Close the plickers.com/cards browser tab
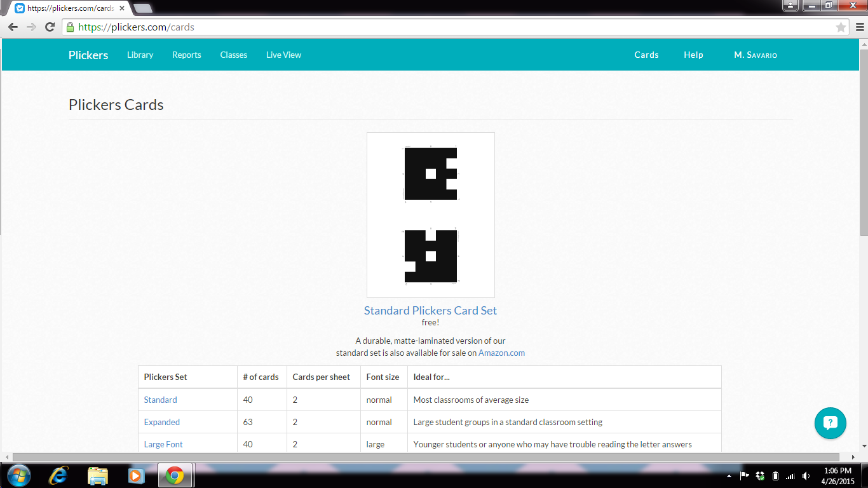This screenshot has height=488, width=868. [x=121, y=8]
